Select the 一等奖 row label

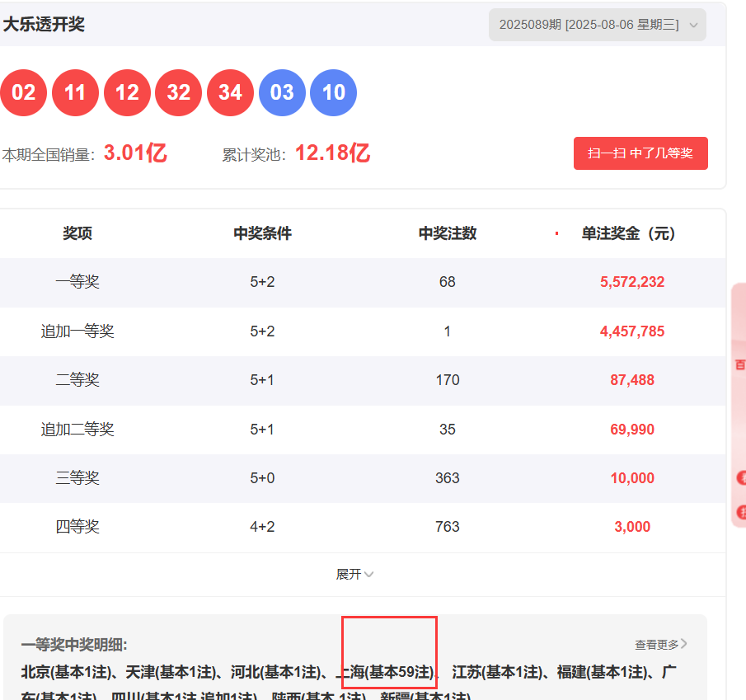(x=77, y=282)
